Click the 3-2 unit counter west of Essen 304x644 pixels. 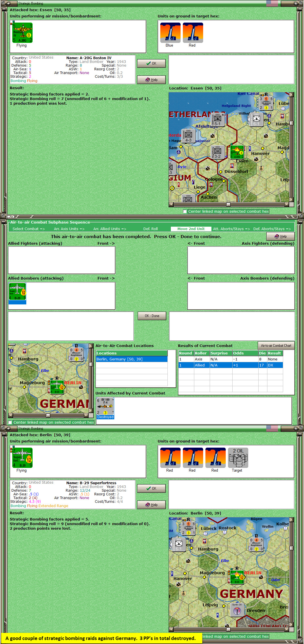[218, 152]
